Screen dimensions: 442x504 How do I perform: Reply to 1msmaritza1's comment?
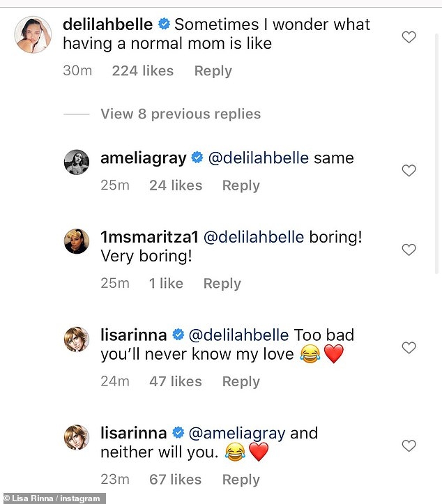point(222,284)
